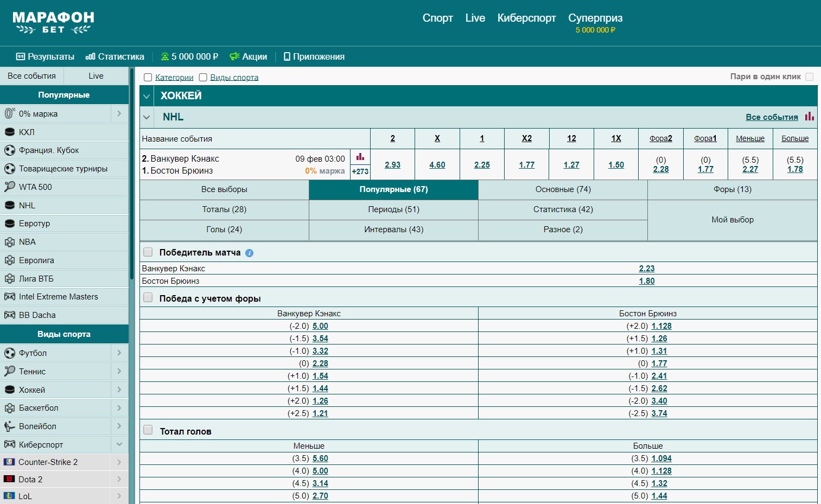Expand the Футбол sport arrow
Viewport: 821px width, 504px height.
[119, 353]
